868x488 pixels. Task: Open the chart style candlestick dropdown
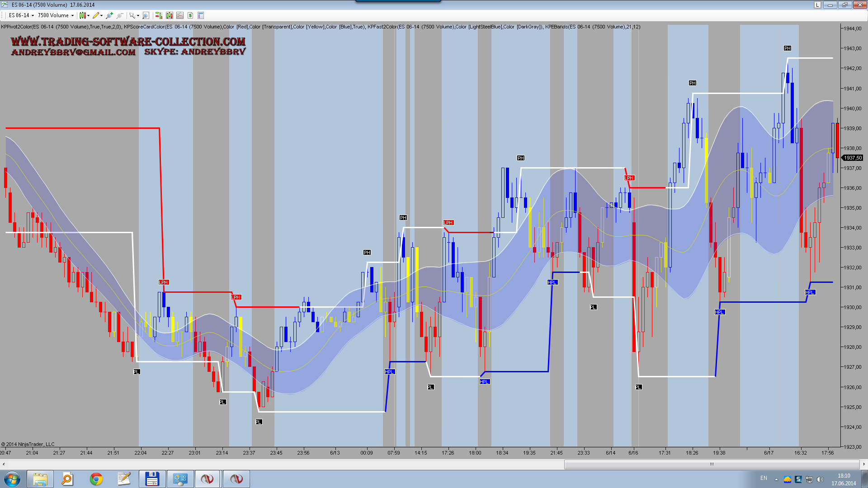[88, 15]
